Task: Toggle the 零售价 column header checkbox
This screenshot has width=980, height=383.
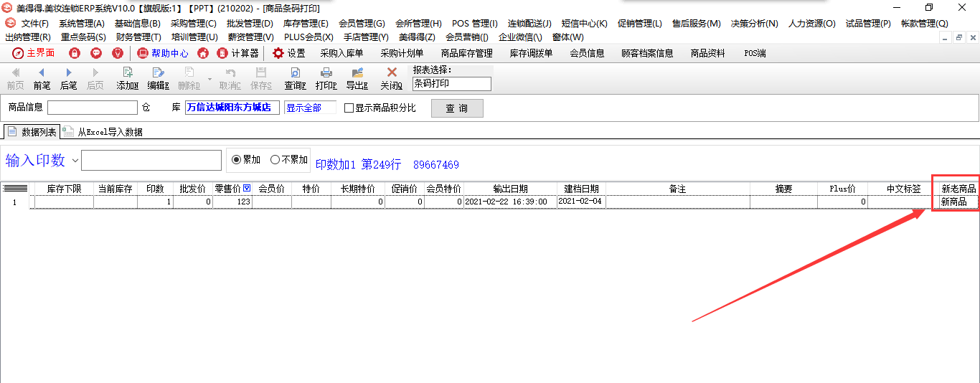Action: click(x=248, y=189)
